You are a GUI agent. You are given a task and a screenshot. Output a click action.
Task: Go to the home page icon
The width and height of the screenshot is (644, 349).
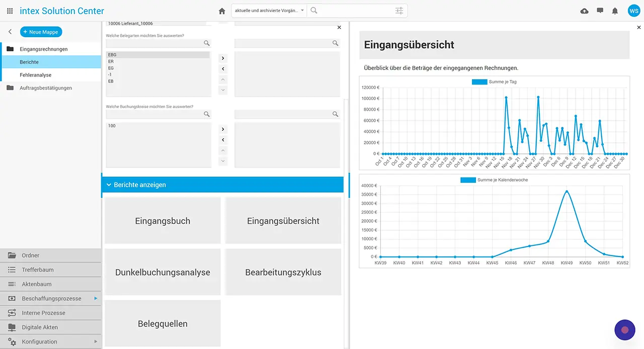coord(222,11)
